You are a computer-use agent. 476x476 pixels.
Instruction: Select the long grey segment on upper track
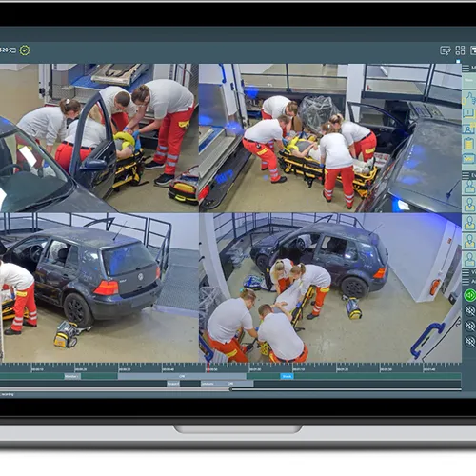(x=182, y=376)
